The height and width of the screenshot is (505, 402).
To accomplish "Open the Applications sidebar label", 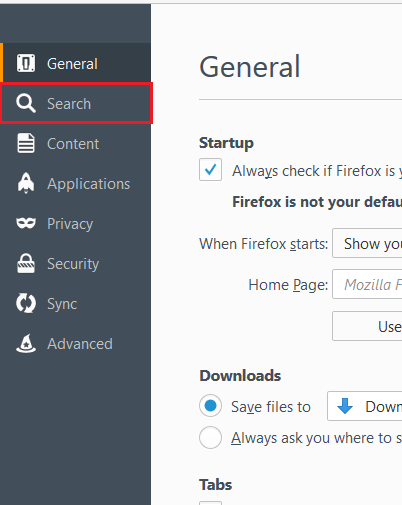I will tap(89, 184).
